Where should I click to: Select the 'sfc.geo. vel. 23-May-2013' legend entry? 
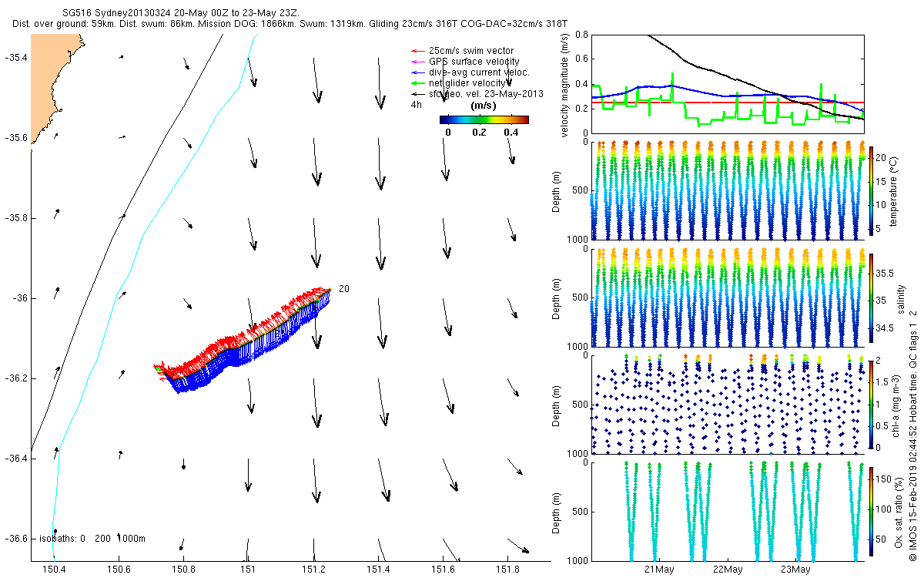point(477,94)
